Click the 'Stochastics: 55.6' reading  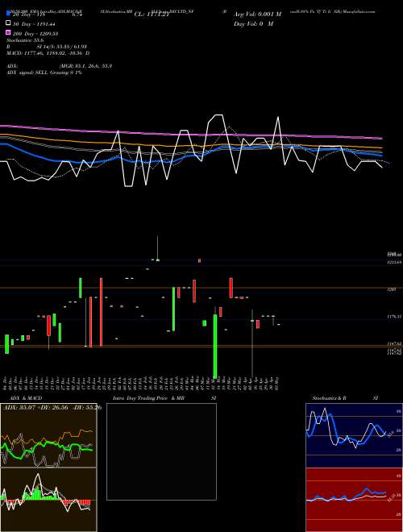click(23, 40)
